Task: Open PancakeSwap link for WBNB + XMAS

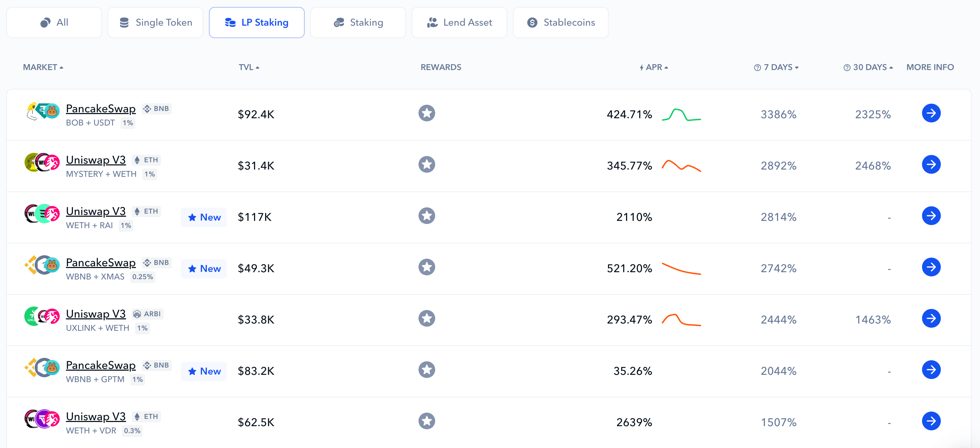Action: click(x=101, y=262)
